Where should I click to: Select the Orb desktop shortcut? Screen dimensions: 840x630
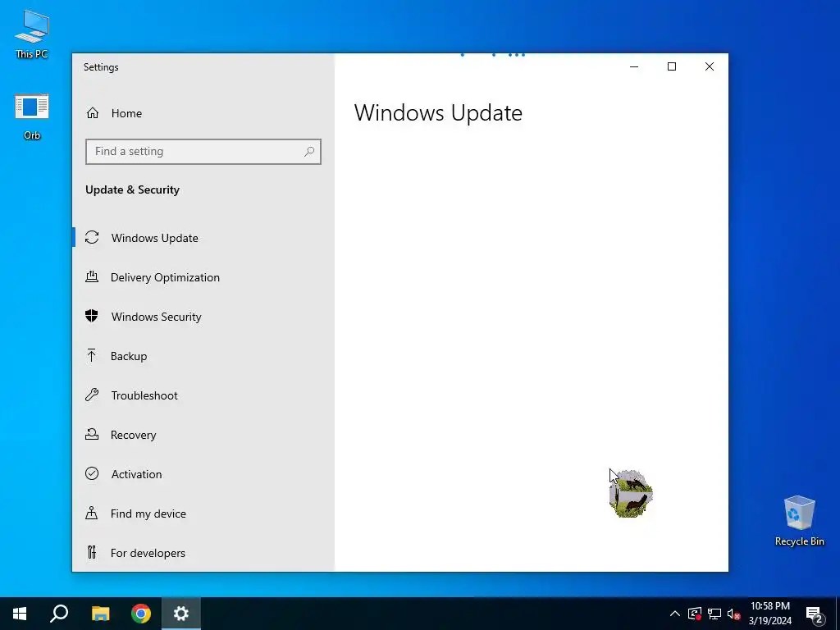pos(32,116)
